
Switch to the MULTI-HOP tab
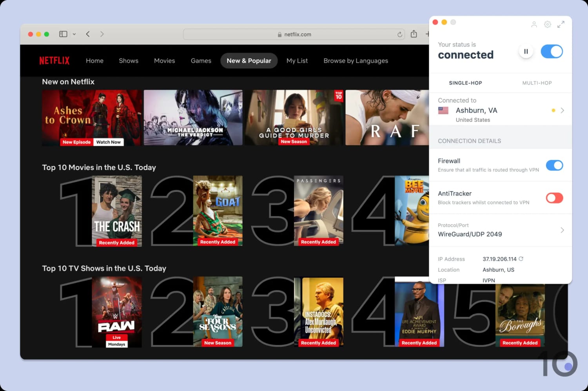point(537,83)
